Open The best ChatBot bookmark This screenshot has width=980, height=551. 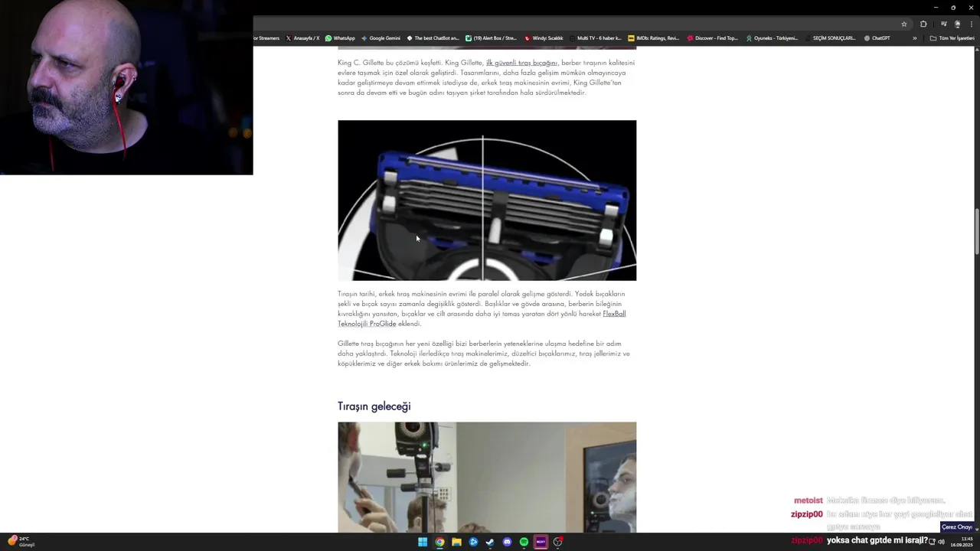[x=433, y=38]
